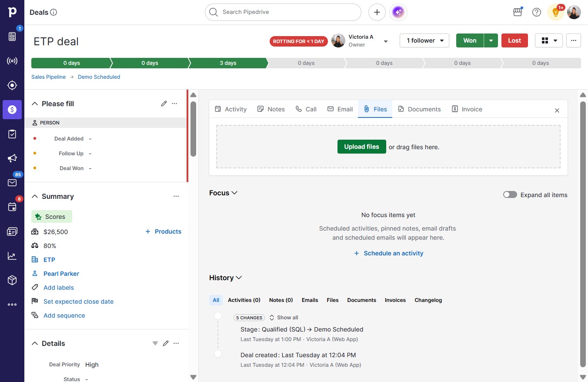Collapse the Details section
Viewport: 588px width, 382px height.
click(35, 343)
